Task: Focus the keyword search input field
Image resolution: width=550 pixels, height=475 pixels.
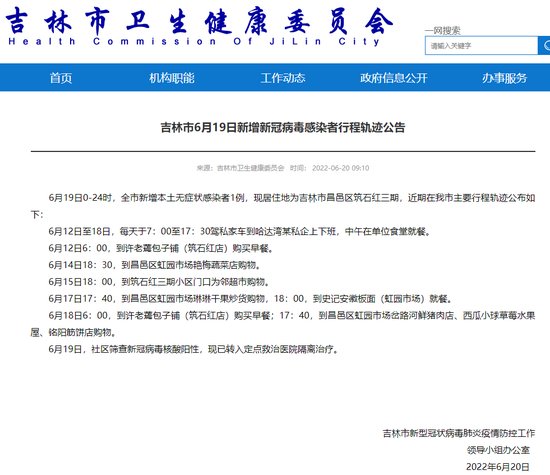Action: pyautogui.click(x=481, y=45)
